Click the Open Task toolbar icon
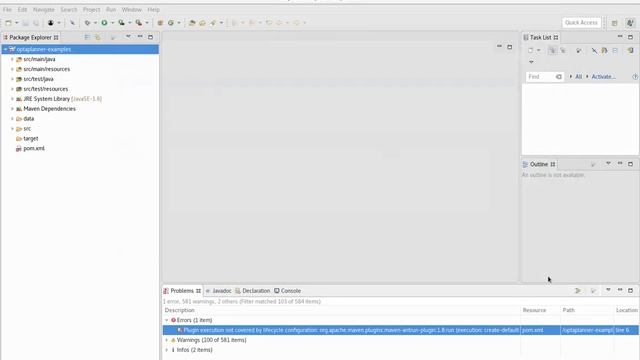This screenshot has height=360, width=640. [202, 23]
